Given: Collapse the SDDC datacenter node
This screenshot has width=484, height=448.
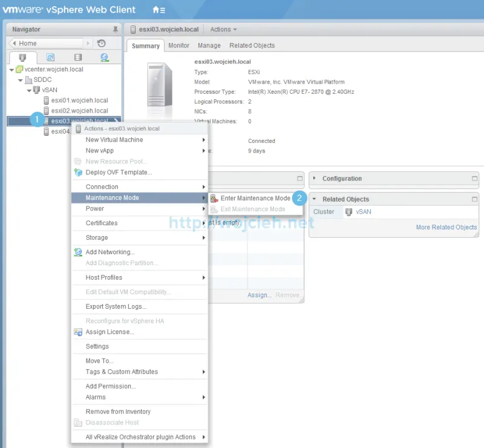Looking at the screenshot, I should (20, 79).
